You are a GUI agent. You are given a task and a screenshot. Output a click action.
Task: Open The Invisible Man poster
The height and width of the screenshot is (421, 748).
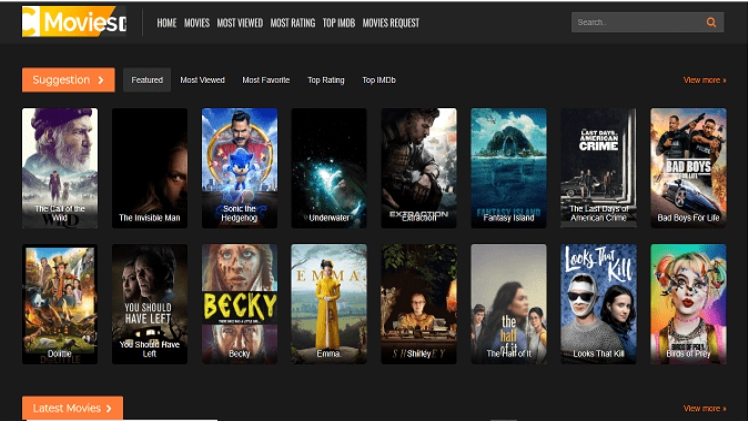[x=149, y=168]
